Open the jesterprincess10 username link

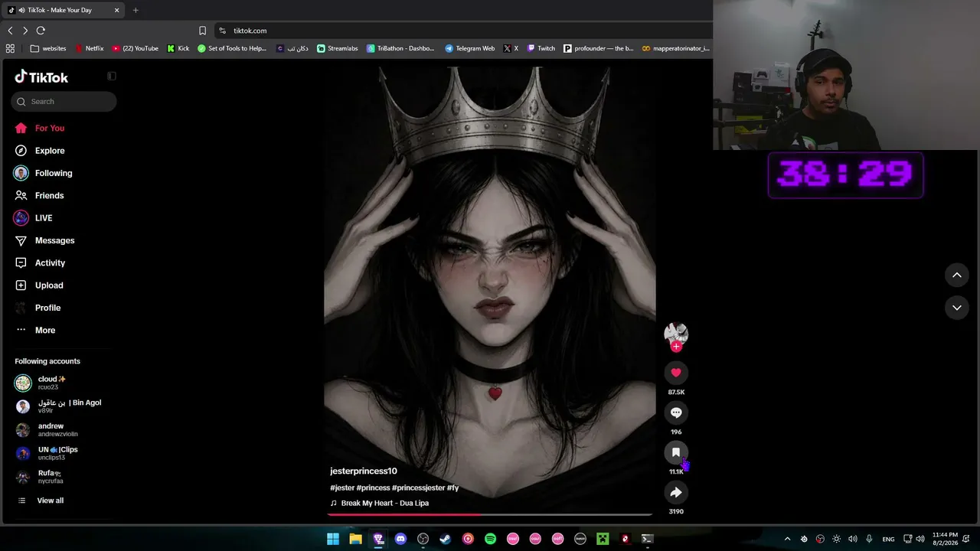click(x=364, y=471)
